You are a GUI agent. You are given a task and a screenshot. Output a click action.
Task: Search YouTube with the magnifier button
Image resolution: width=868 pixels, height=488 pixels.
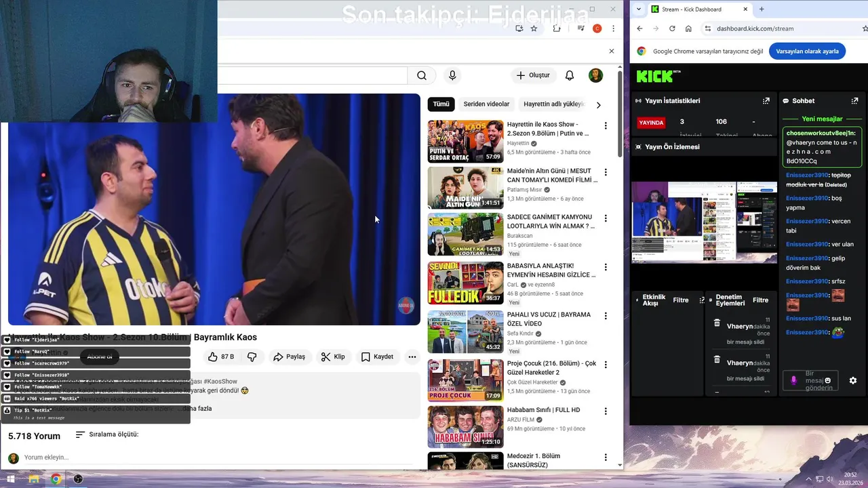(x=422, y=75)
